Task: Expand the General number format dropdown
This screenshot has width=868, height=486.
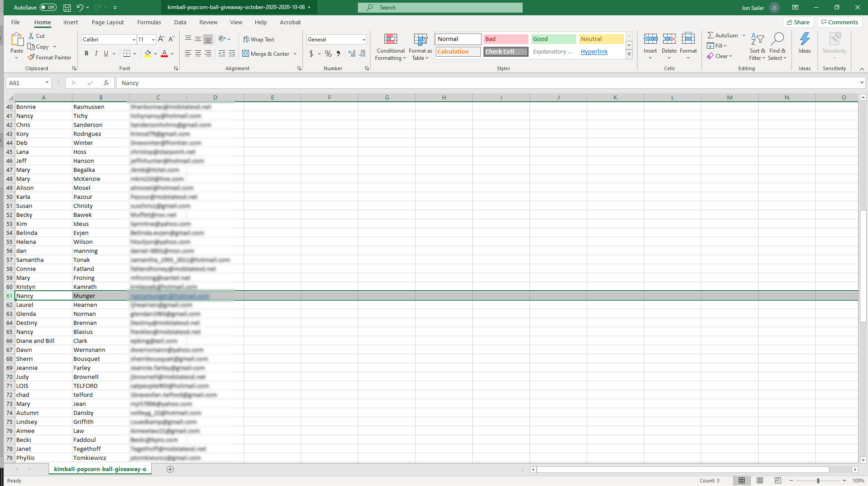Action: click(x=364, y=40)
